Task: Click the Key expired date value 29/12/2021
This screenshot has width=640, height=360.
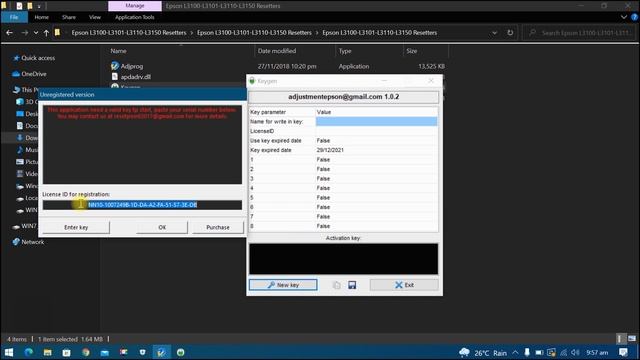Action: point(376,150)
